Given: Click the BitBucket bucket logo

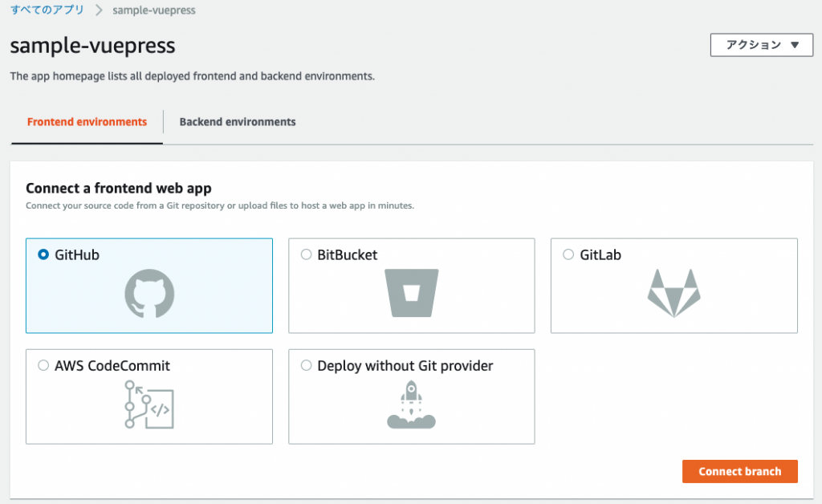Looking at the screenshot, I should click(412, 293).
